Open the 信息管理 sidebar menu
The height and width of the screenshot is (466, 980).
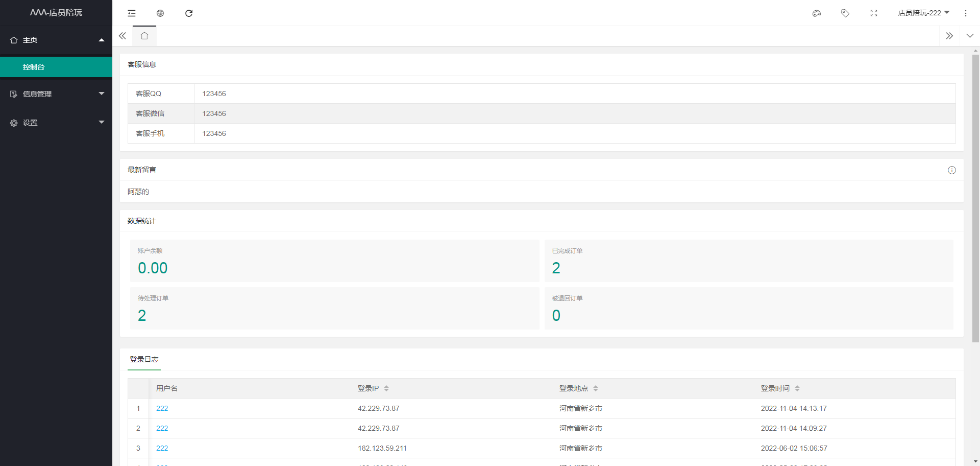click(56, 94)
